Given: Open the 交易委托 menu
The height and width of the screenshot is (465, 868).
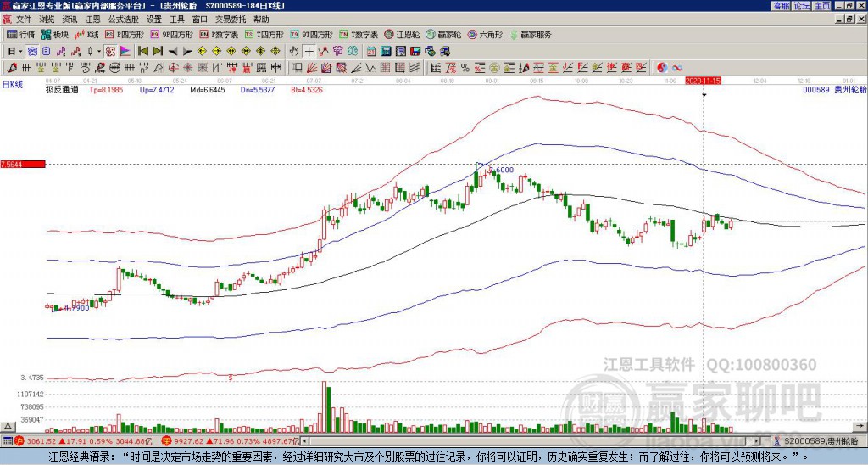Looking at the screenshot, I should click(231, 20).
